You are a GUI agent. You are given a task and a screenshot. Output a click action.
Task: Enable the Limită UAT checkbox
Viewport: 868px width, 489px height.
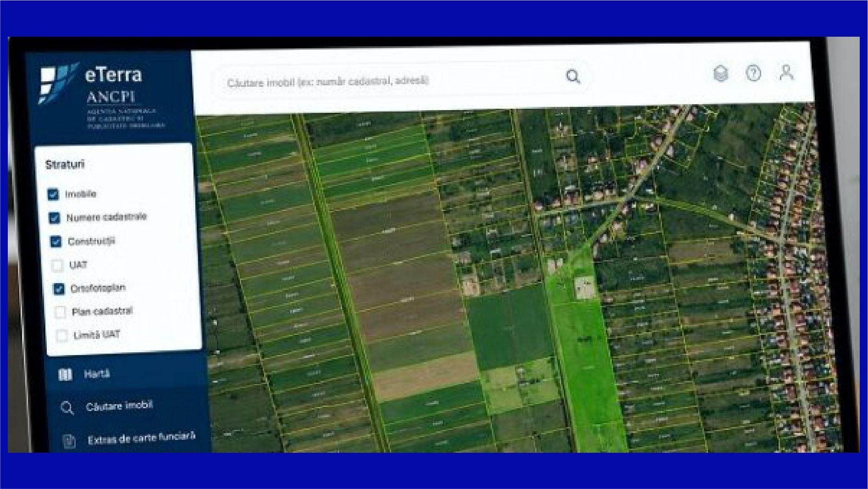click(61, 335)
